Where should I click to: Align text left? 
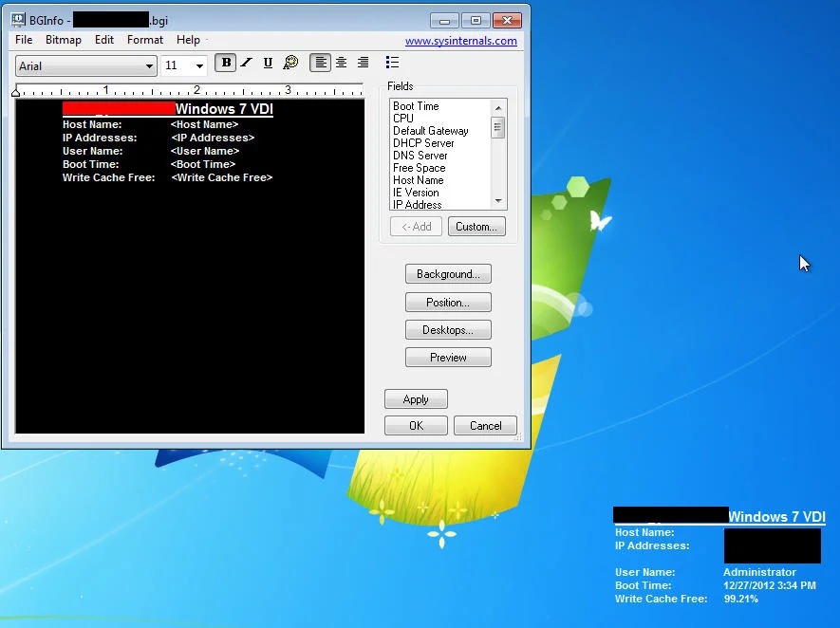click(x=320, y=64)
